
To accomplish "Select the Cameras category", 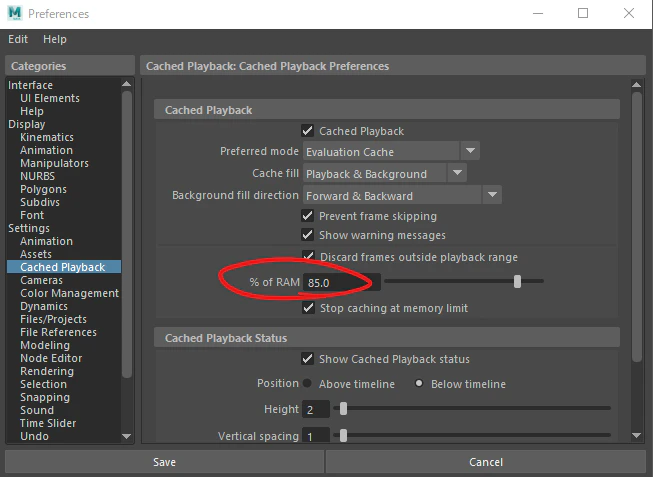I will pos(41,280).
